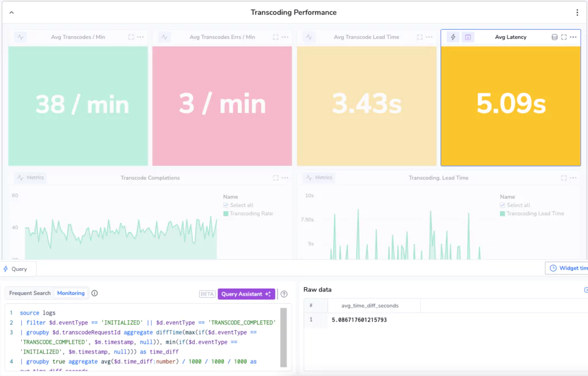Toggle the Transcoding Rate legend series
Viewport: 588px width, 376px height.
pyautogui.click(x=226, y=214)
